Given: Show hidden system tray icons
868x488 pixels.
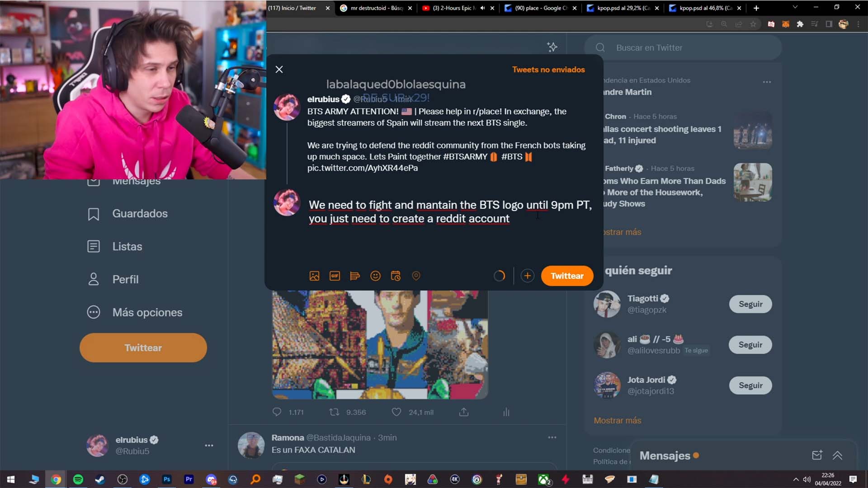Looking at the screenshot, I should (796, 479).
